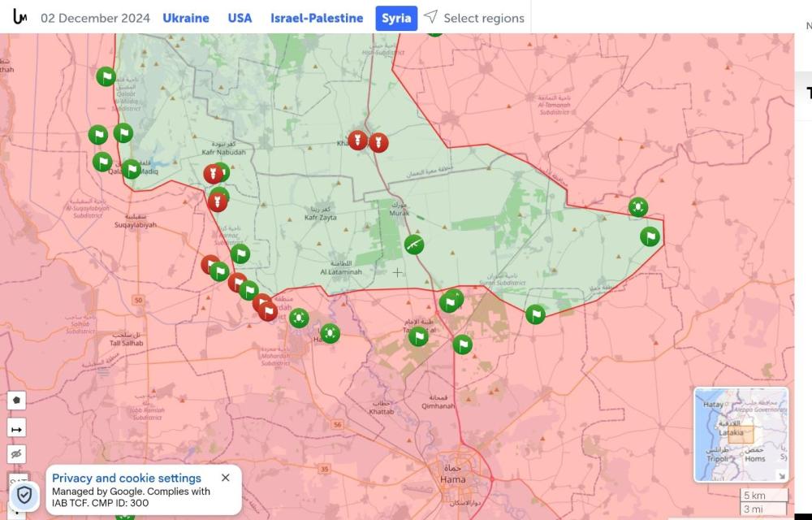Select the highlighted Syria tab
This screenshot has width=812, height=520.
point(397,18)
